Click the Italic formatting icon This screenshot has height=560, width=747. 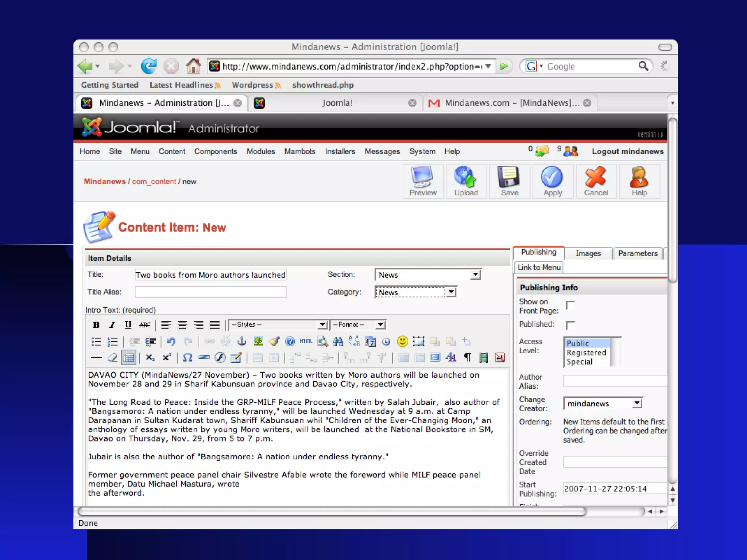coord(112,324)
